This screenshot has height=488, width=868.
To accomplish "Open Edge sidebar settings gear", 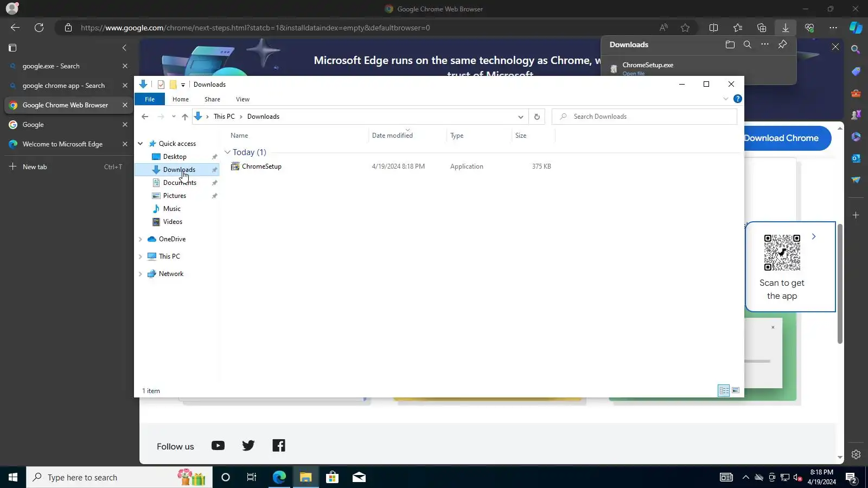I will click(x=856, y=454).
